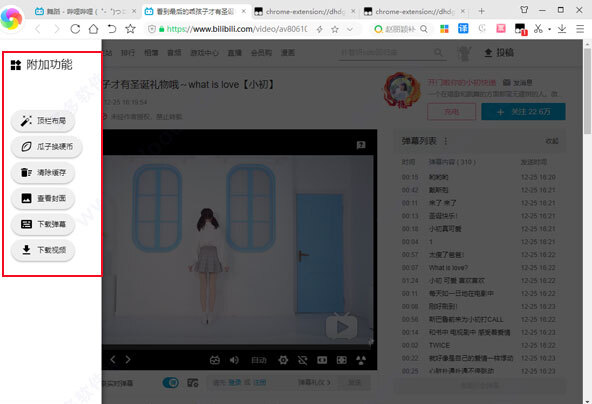Open the 顶栏布局 top bar layout option

(43, 121)
